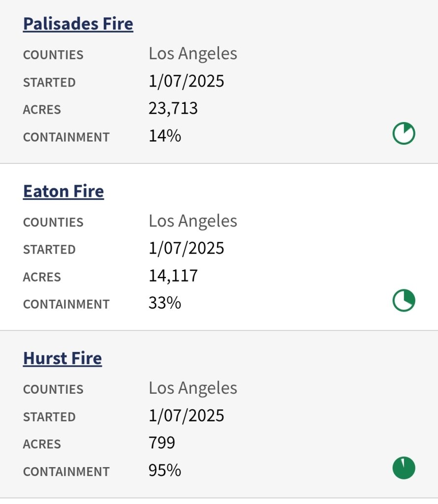The height and width of the screenshot is (504, 438).
Task: Click the Palisades Fire CONTAINMENT label
Action: pos(66,137)
